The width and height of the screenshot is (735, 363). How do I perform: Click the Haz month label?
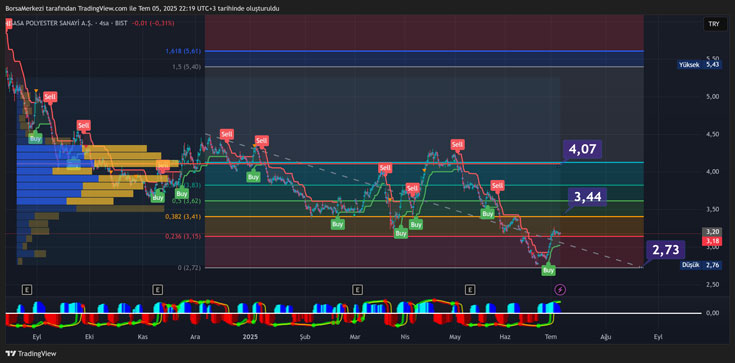(505, 337)
